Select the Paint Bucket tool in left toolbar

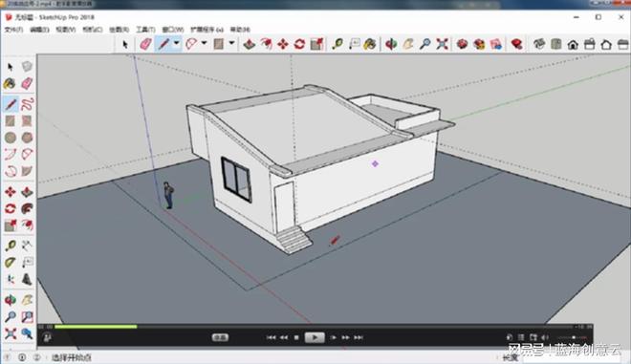click(11, 83)
